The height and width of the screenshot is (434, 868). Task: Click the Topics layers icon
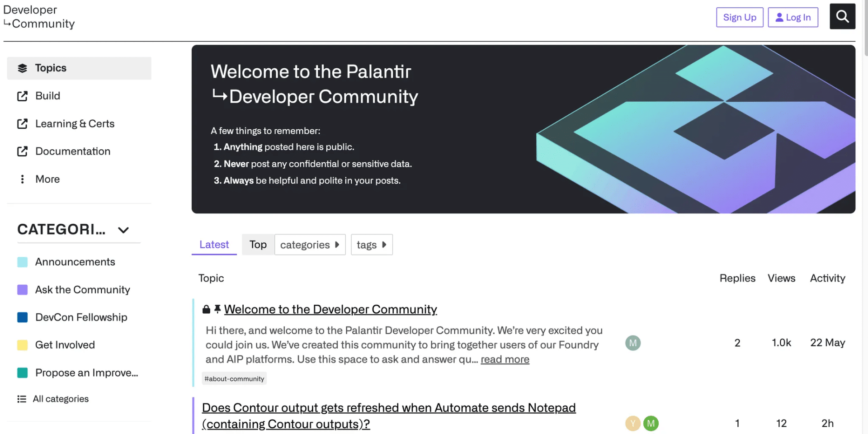coord(22,68)
